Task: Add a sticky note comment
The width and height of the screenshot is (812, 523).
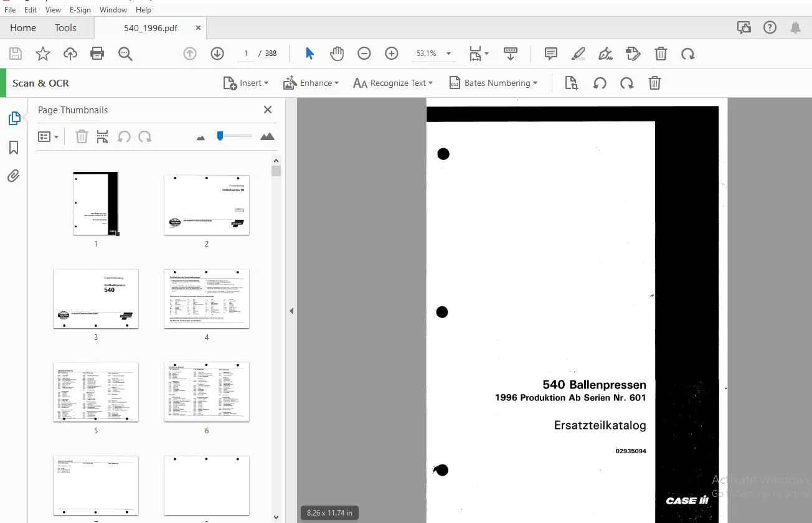Action: (x=551, y=54)
